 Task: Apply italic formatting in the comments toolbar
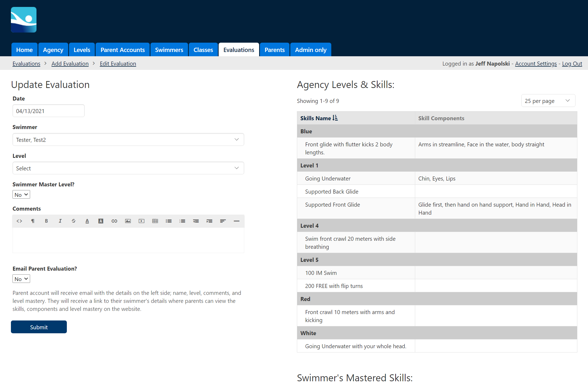[x=60, y=221]
